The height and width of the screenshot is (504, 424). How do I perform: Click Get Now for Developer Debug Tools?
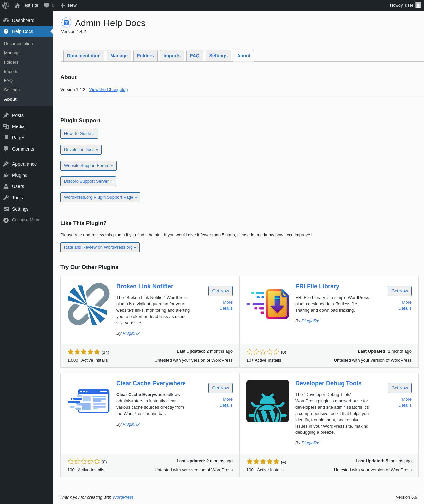tap(399, 388)
